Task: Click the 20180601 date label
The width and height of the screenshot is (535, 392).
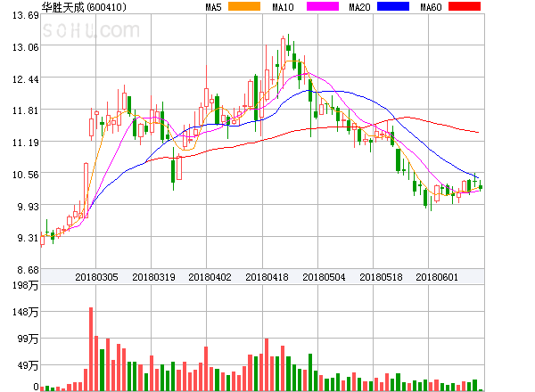Action: [x=437, y=277]
